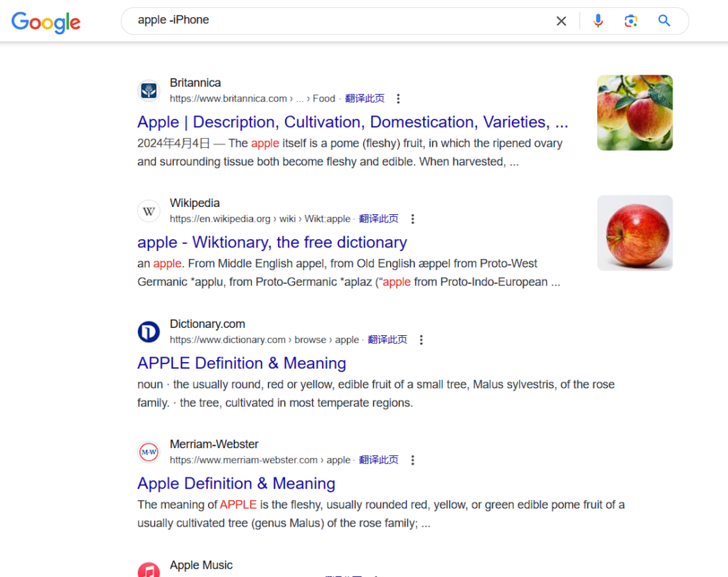Click the Britannica apples-on-branch thumbnail
728x577 pixels.
point(635,112)
